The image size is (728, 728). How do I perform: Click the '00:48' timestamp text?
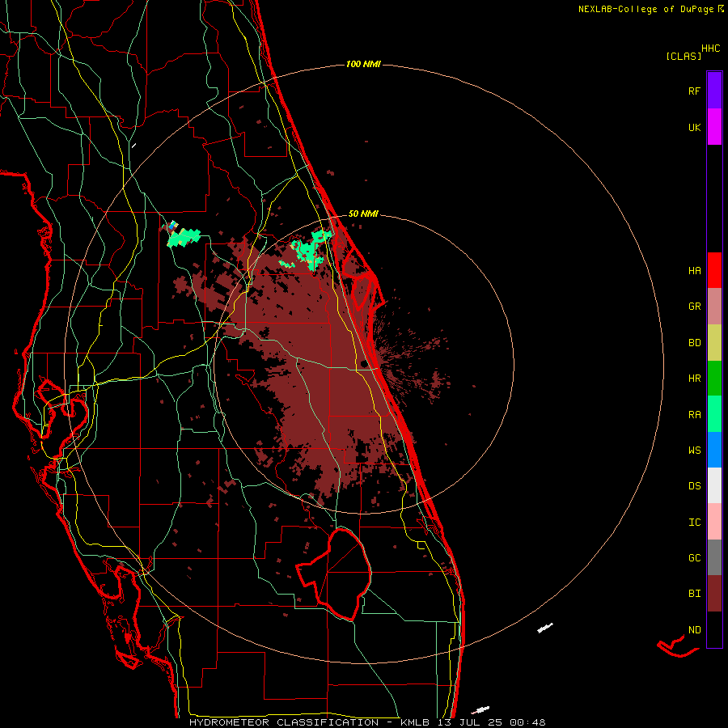coord(527,722)
